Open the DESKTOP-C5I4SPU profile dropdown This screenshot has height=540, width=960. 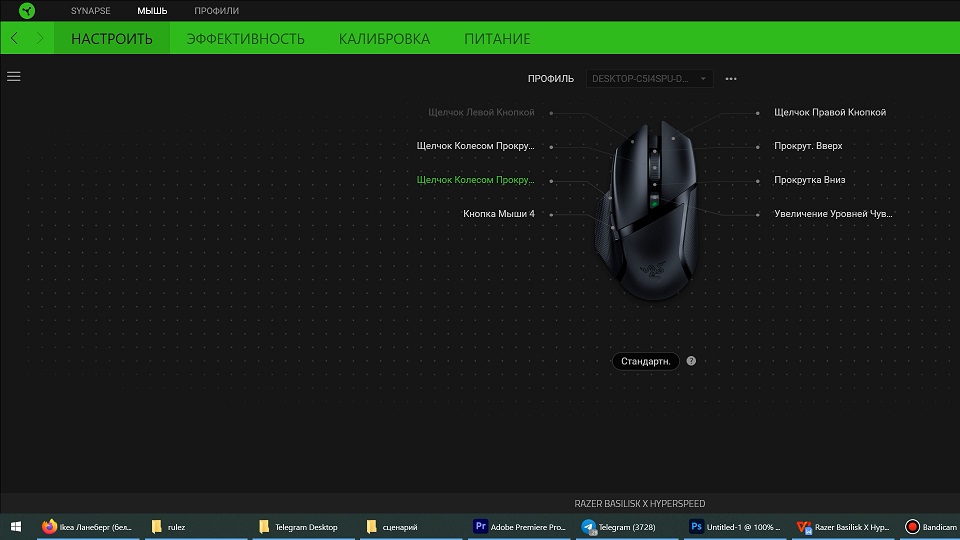(649, 78)
